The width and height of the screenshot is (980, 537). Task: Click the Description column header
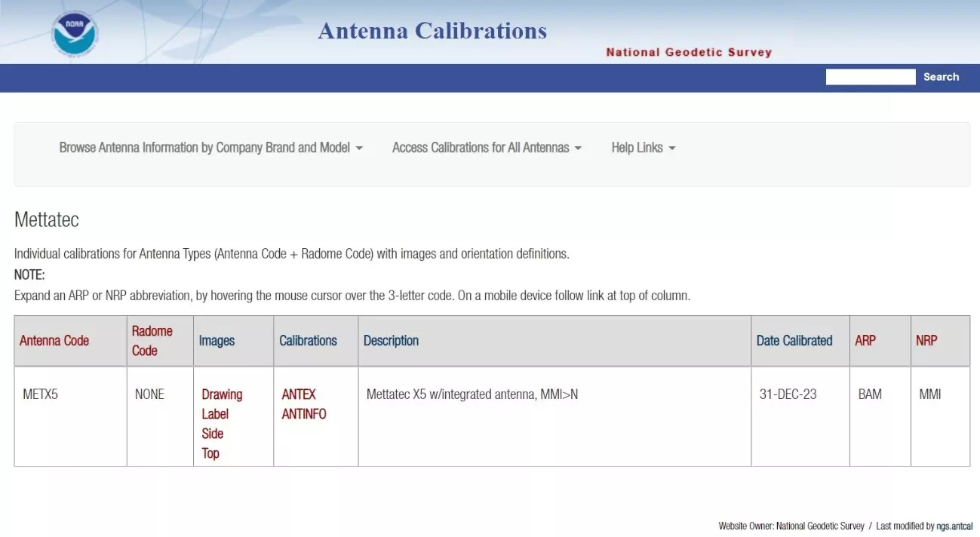[x=391, y=341]
